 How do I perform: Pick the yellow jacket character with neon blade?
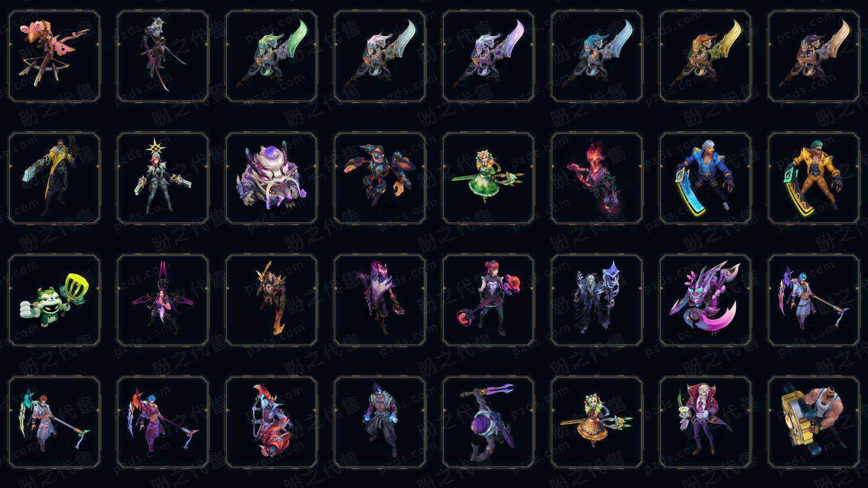(814, 178)
